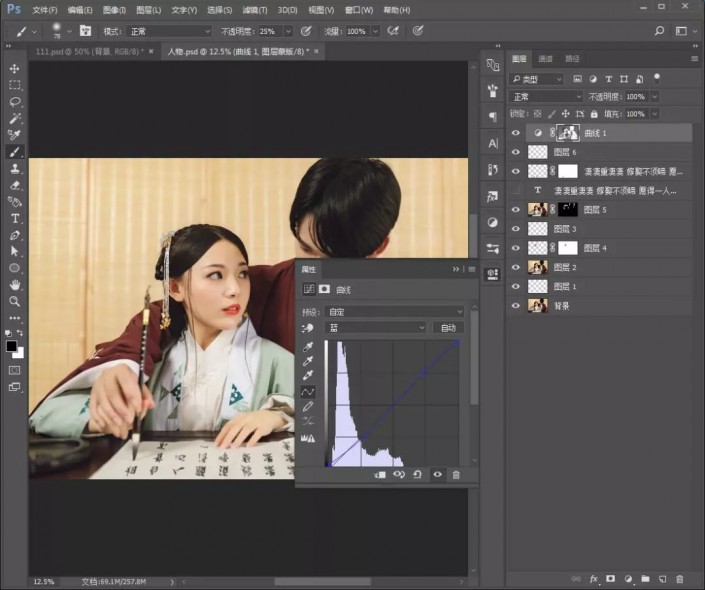Open the brush settings panel icon
The width and height of the screenshot is (705, 590).
[85, 31]
